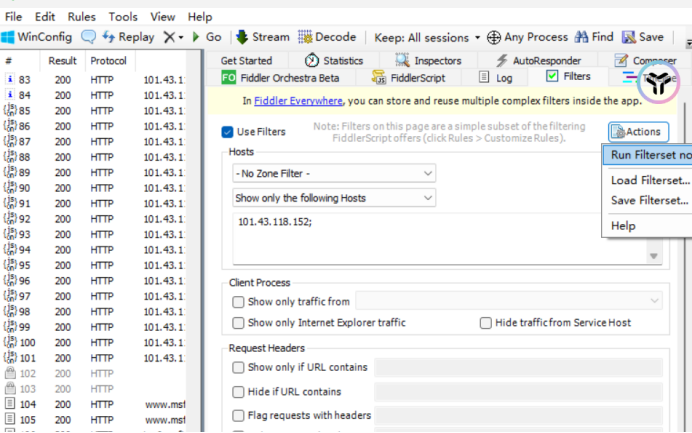Uncheck the Use Filters checkbox
This screenshot has width=692, height=433.
coord(227,132)
